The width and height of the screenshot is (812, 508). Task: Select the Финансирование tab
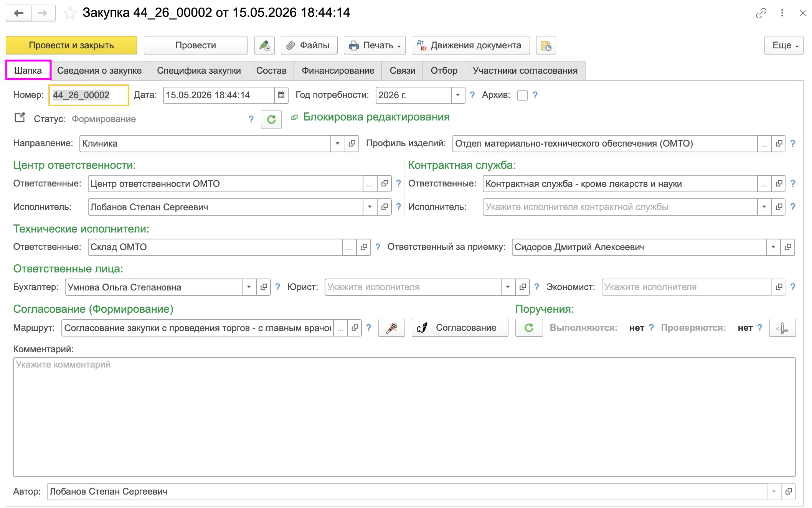coord(338,71)
